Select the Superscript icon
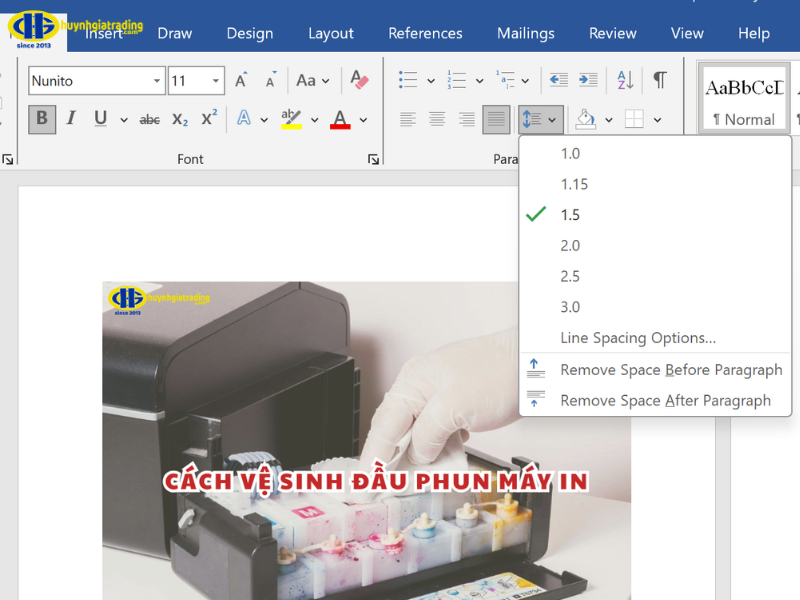This screenshot has height=600, width=800. [x=209, y=119]
